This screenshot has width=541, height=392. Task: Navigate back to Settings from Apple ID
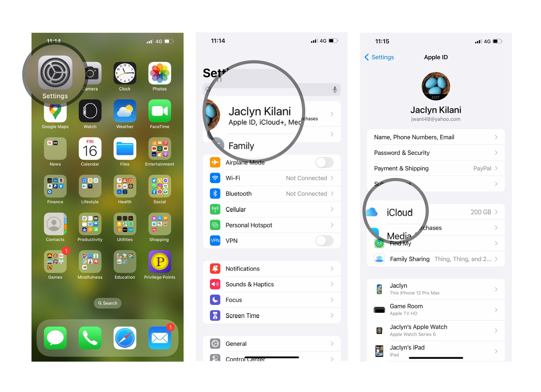[380, 57]
